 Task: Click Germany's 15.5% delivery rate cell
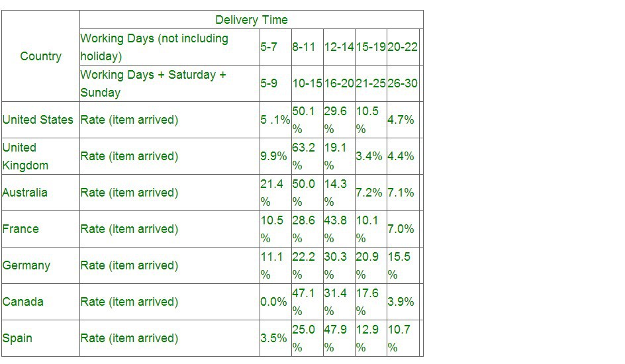pos(399,265)
